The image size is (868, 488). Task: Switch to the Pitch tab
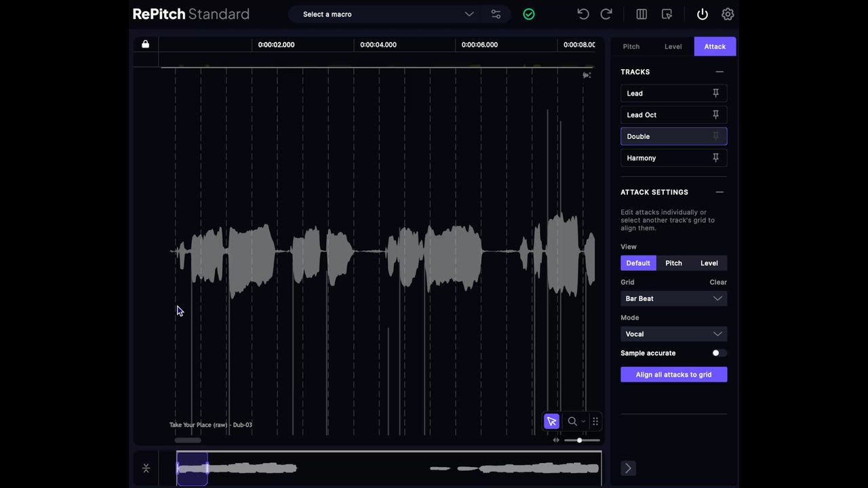coord(631,47)
